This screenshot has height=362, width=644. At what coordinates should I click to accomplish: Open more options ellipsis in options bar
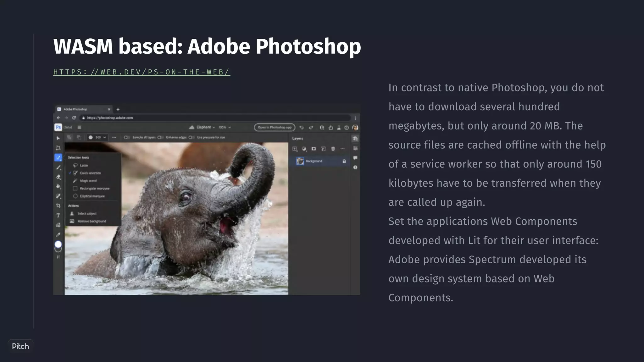pyautogui.click(x=114, y=137)
